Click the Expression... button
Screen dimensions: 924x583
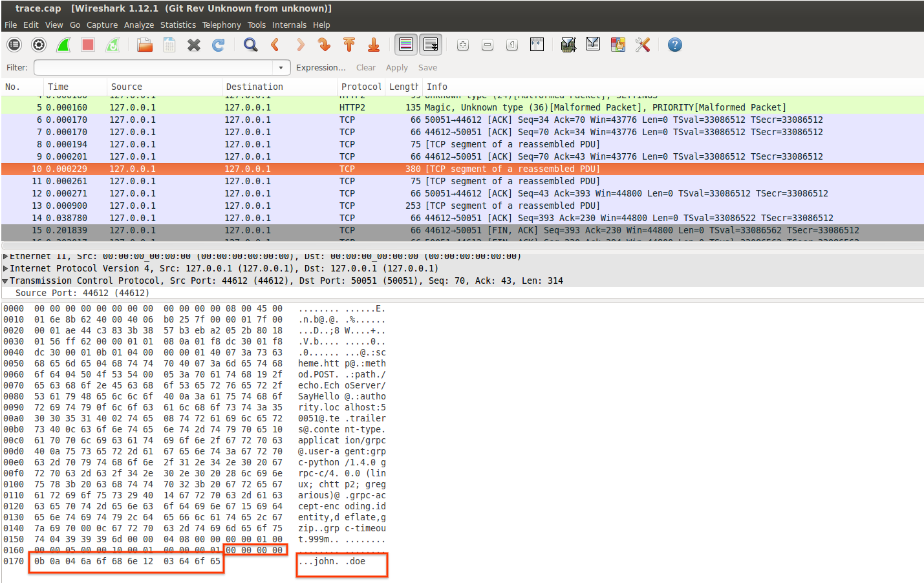(x=321, y=67)
